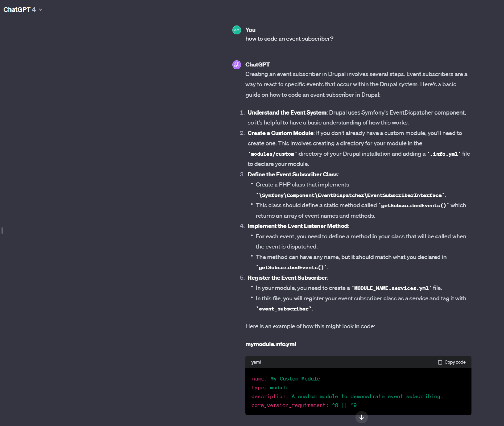Click the "Register the Event Subscriber" list heading

click(287, 278)
